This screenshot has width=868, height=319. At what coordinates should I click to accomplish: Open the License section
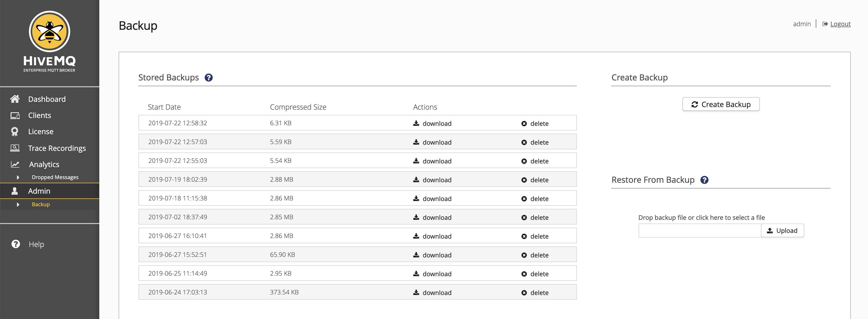click(40, 132)
